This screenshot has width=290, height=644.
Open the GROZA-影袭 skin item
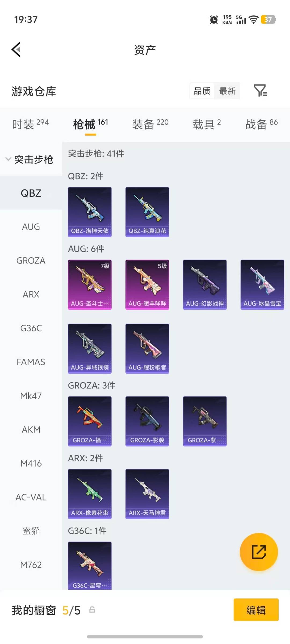point(147,421)
